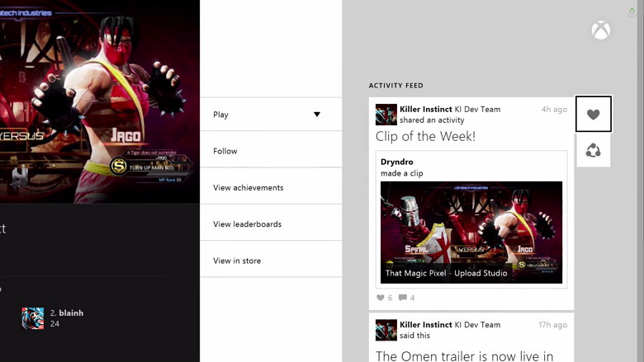Share the Clip of the Week post
The image size is (644, 362).
click(594, 150)
